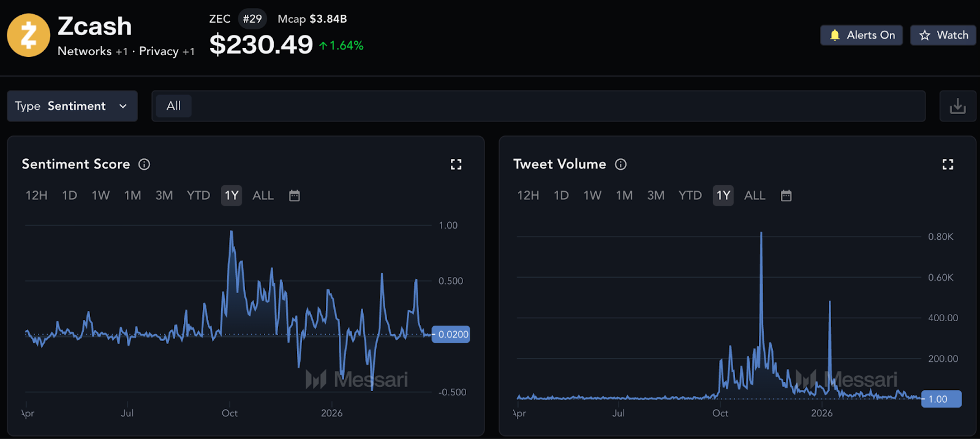
Task: Switch Sentiment Score range to 3M
Action: (164, 196)
